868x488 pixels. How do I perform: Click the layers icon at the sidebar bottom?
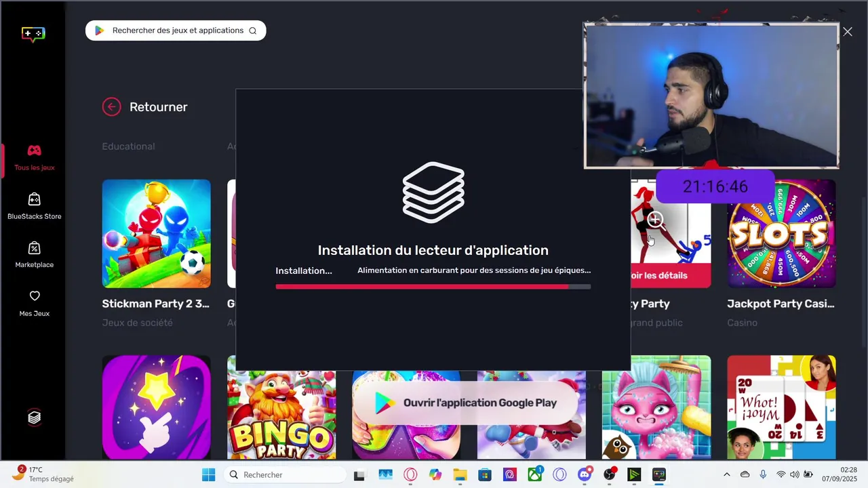pyautogui.click(x=34, y=418)
